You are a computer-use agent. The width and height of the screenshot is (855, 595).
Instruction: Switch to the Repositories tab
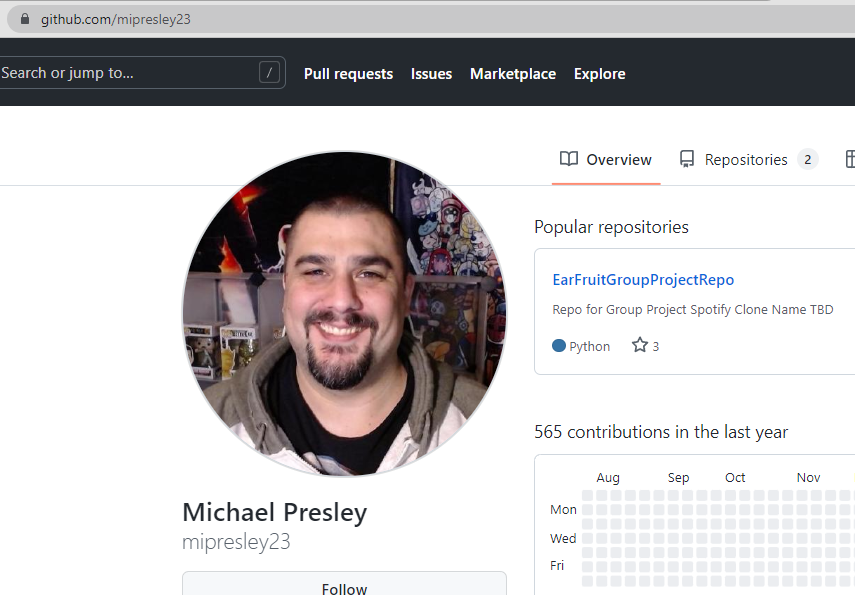[x=749, y=160]
